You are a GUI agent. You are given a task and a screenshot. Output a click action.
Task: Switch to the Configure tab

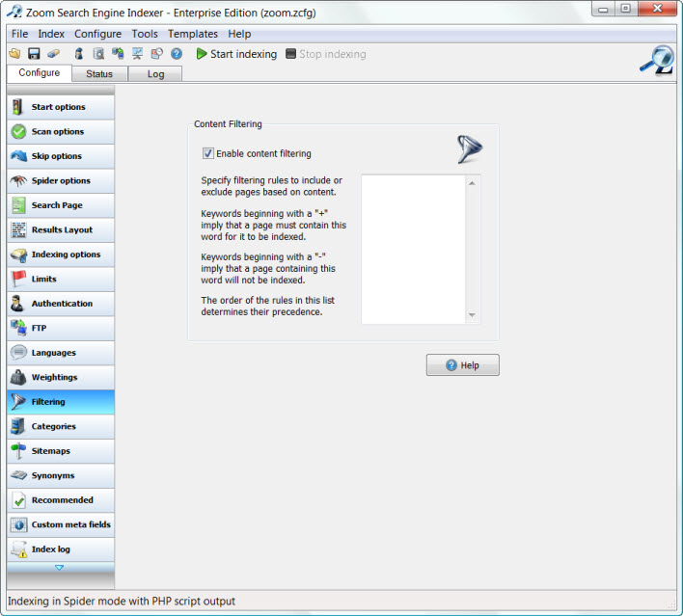pyautogui.click(x=40, y=72)
